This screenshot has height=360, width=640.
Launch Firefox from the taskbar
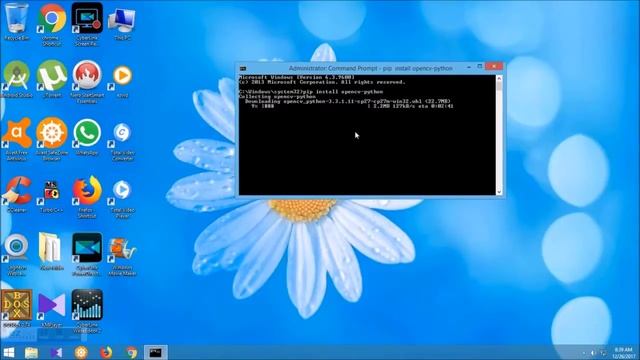click(106, 352)
